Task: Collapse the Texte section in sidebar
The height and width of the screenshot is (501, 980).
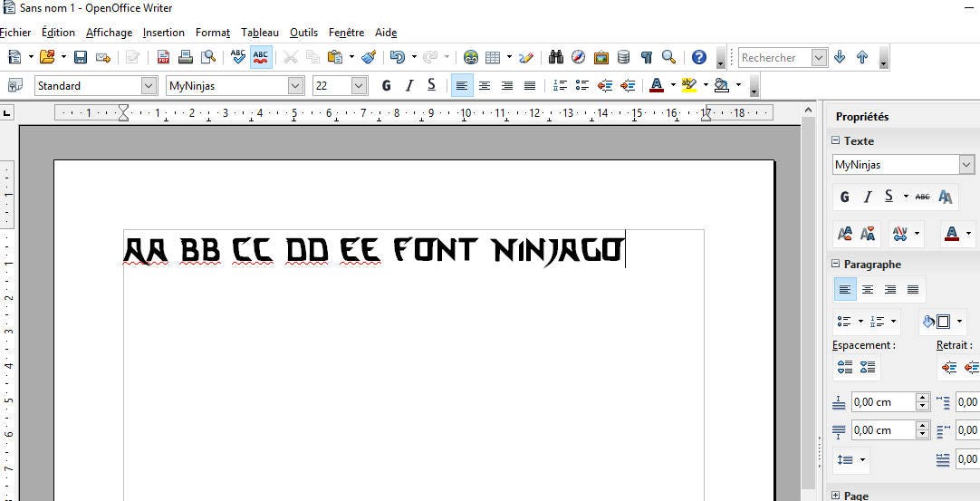Action: click(836, 140)
